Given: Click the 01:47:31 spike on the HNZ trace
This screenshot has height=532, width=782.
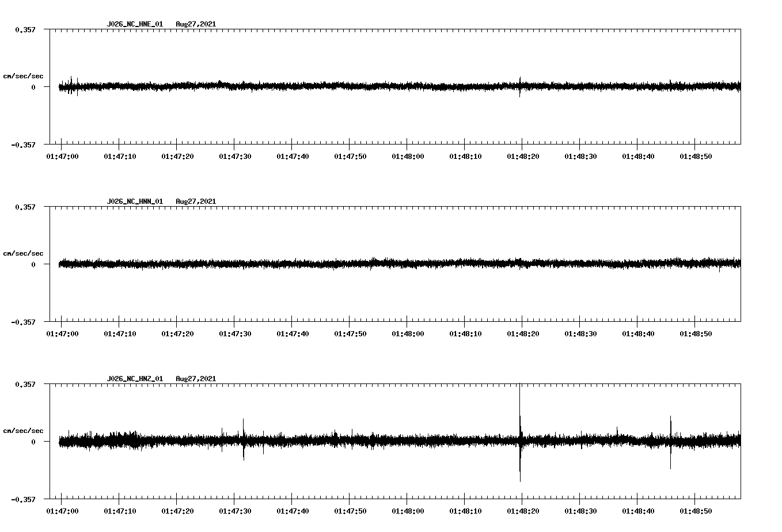Looking at the screenshot, I should (244, 439).
